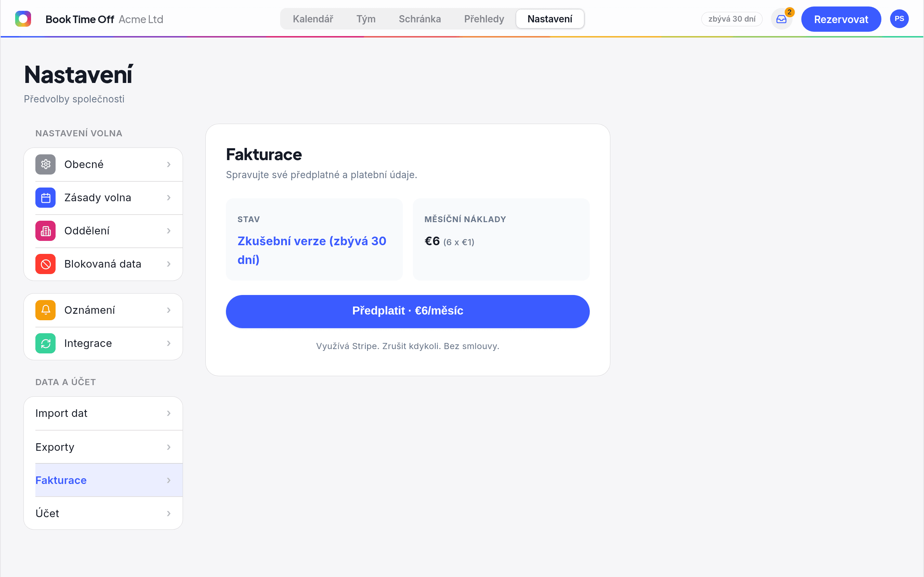Click the Rezervovat button
The height and width of the screenshot is (577, 924).
click(841, 19)
